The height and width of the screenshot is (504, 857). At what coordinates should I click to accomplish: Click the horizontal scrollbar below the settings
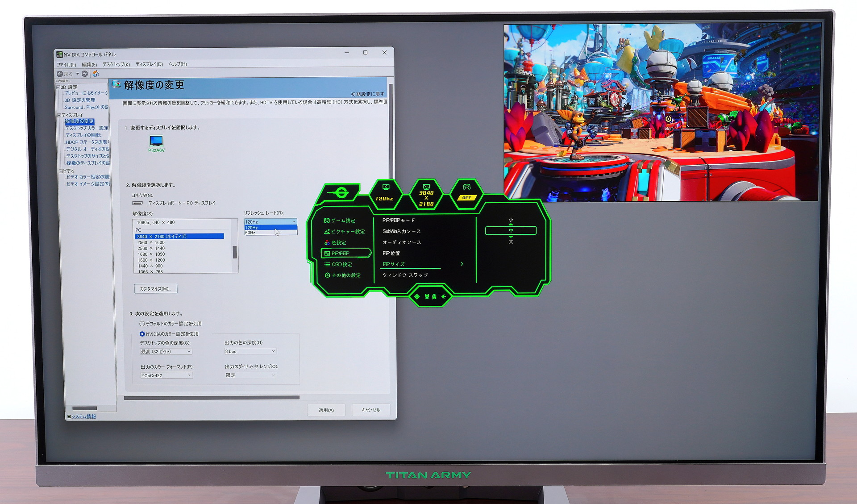click(212, 397)
